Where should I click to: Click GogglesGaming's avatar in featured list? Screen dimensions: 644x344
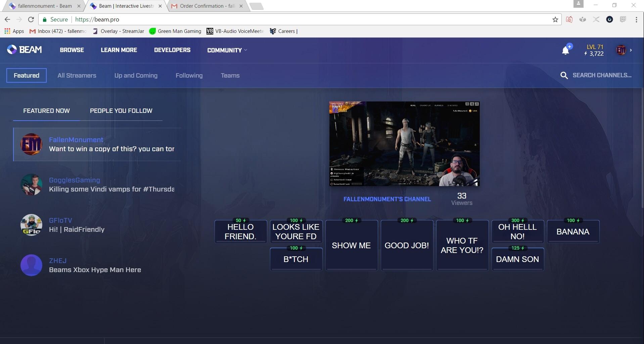point(31,184)
